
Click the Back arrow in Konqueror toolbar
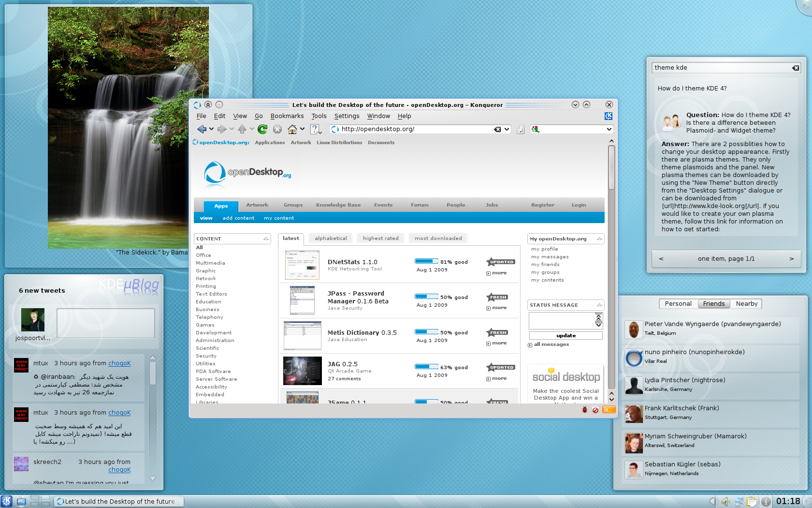[202, 129]
